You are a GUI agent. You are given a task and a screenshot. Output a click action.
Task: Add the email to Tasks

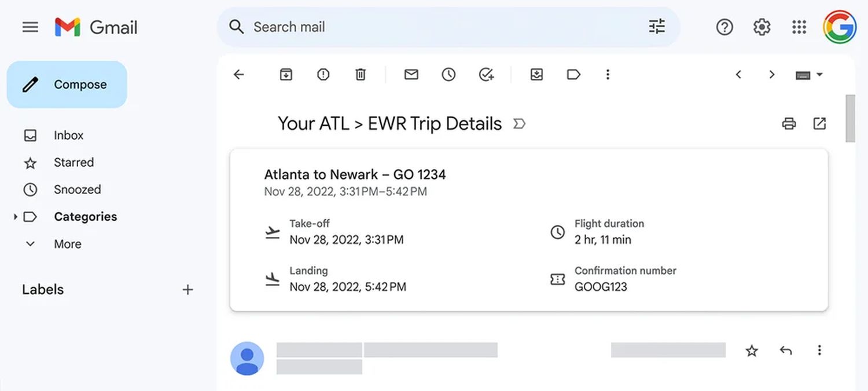(486, 74)
